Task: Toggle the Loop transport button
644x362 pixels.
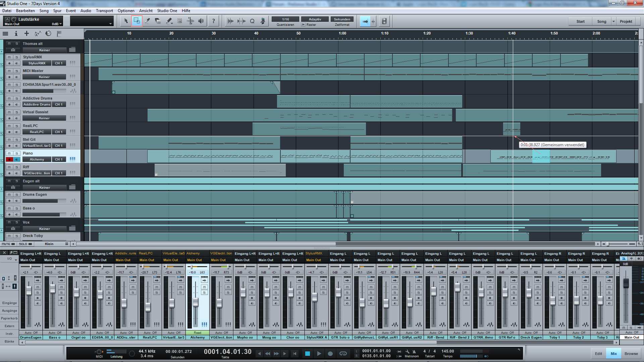Action: [343, 353]
